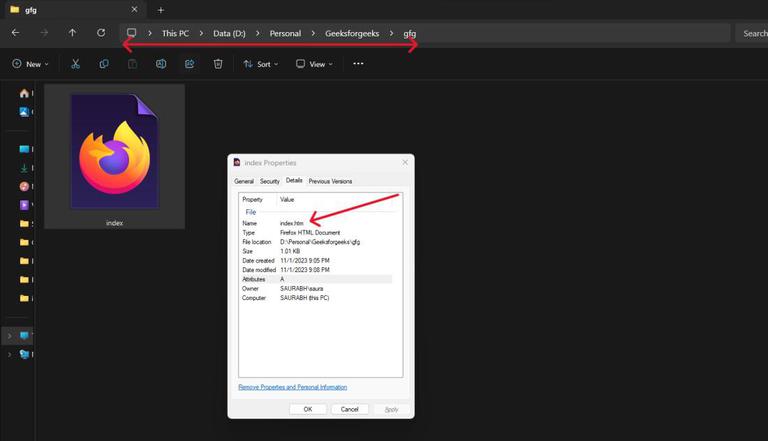Image resolution: width=768 pixels, height=441 pixels.
Task: Expand the chevron after Geeksforgeeks in the breadcrumb
Action: 391,33
